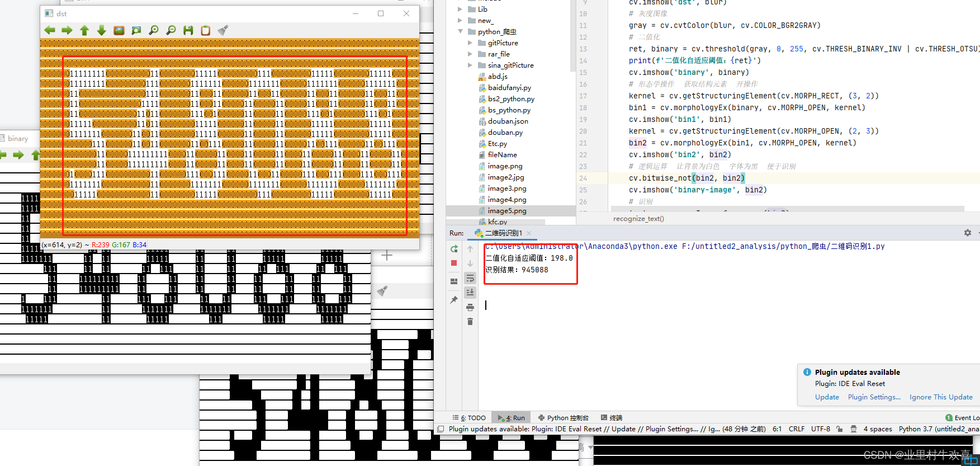The width and height of the screenshot is (980, 466).
Task: Pan left using the green left arrow
Action: (x=50, y=30)
